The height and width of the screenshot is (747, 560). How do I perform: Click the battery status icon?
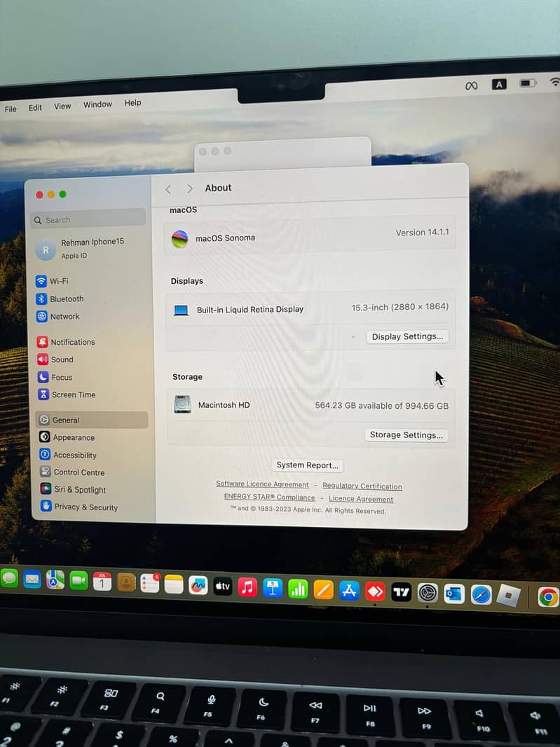pyautogui.click(x=528, y=83)
